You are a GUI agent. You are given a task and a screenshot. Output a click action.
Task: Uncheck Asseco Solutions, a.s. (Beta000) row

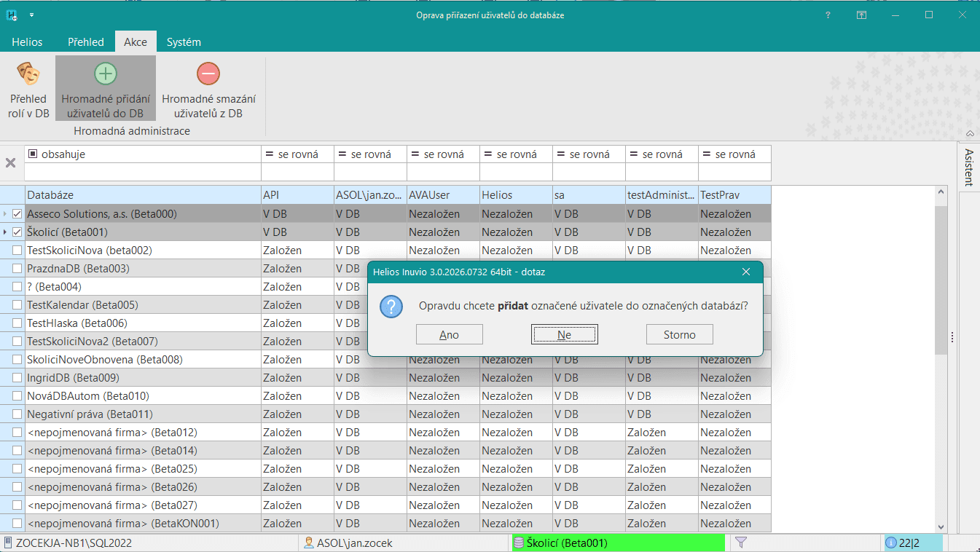point(17,214)
